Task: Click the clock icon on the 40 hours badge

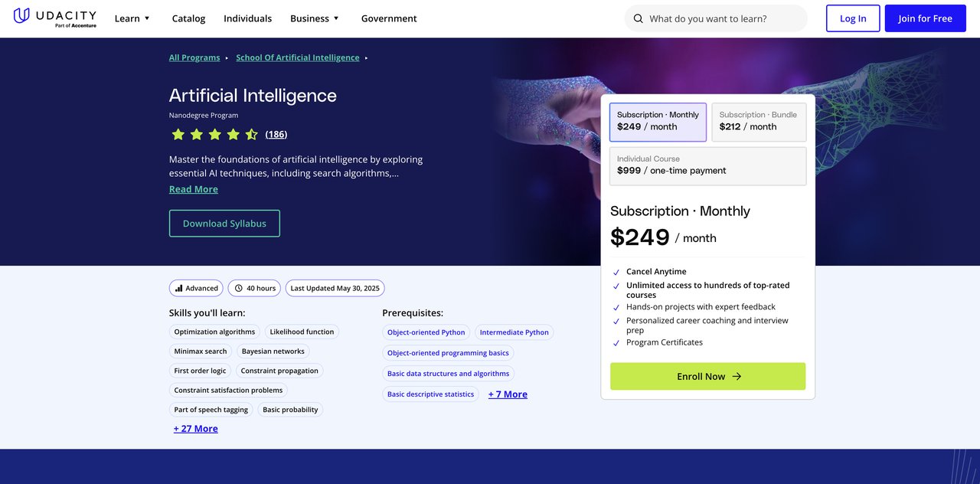Action: click(x=237, y=288)
